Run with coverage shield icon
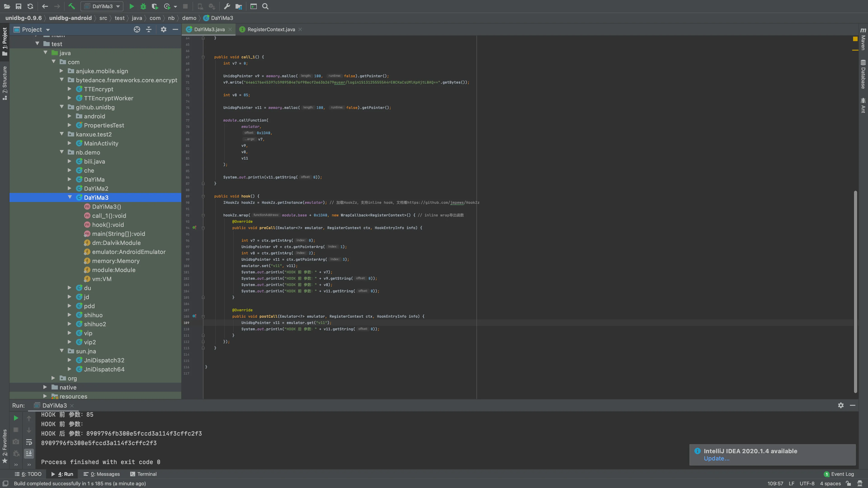 point(155,6)
